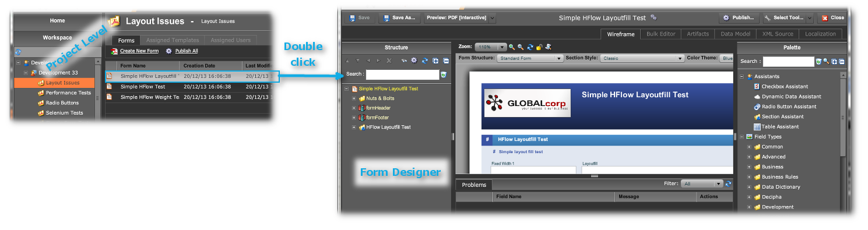The width and height of the screenshot is (868, 230).
Task: Expand all nodes in Structure panel
Action: coord(435,61)
